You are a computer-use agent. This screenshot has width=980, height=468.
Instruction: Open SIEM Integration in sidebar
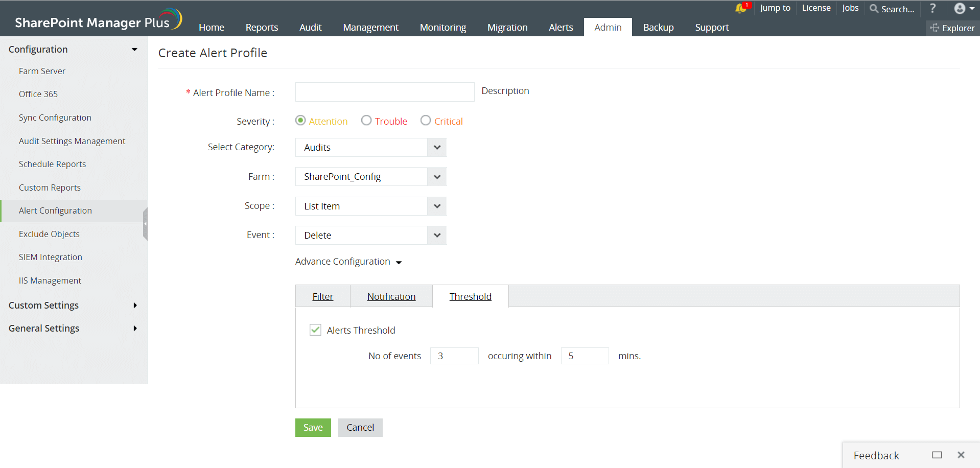[51, 257]
